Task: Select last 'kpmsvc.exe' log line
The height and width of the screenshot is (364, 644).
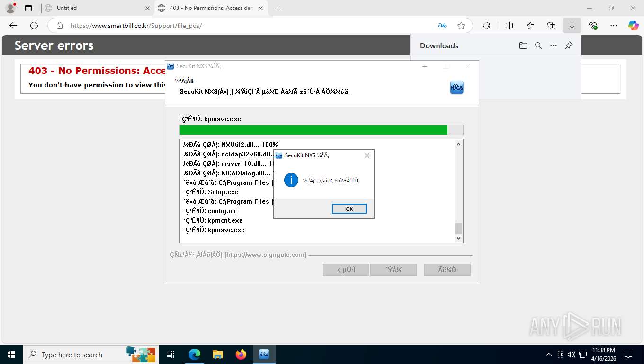Action: pyautogui.click(x=214, y=230)
